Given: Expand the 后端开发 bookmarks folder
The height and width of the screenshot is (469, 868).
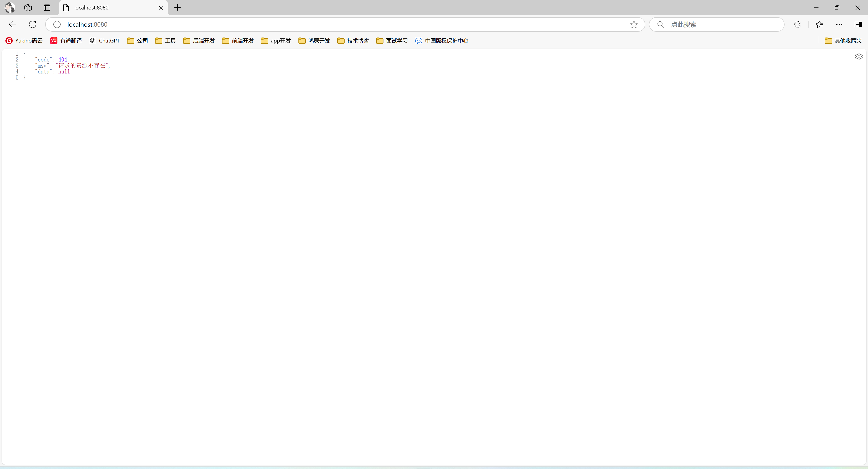Looking at the screenshot, I should (x=199, y=40).
